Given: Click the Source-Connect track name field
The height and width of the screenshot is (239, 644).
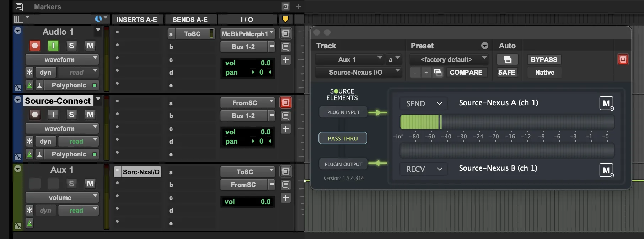Looking at the screenshot, I should click(x=58, y=101).
